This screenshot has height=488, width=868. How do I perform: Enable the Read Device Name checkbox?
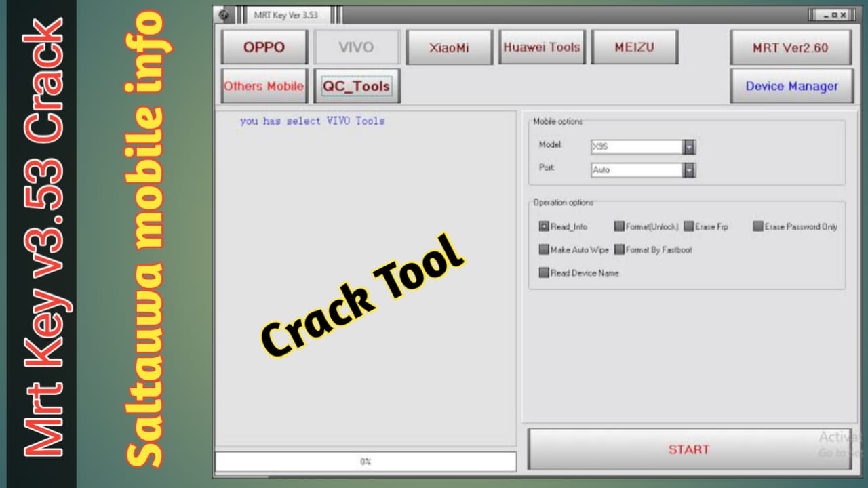[544, 273]
